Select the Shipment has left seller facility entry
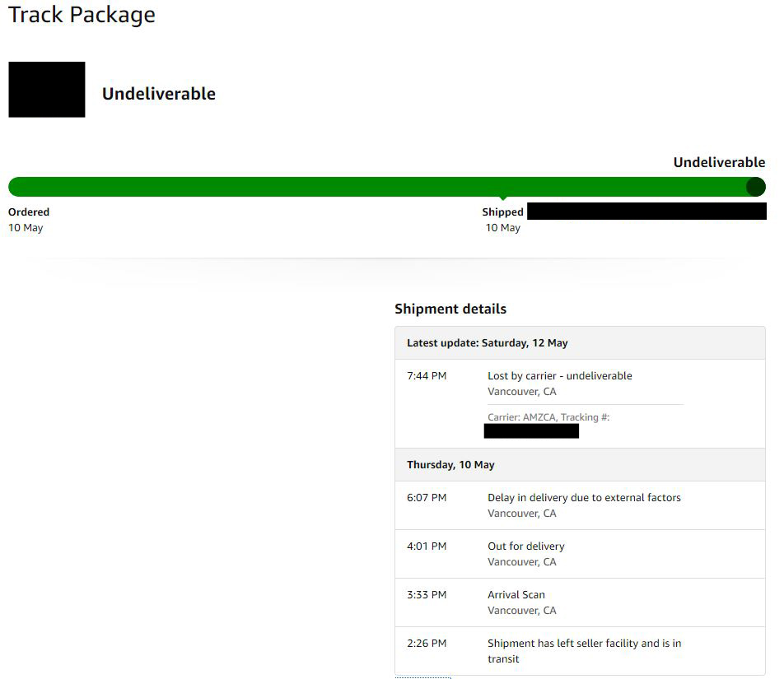 (584, 650)
